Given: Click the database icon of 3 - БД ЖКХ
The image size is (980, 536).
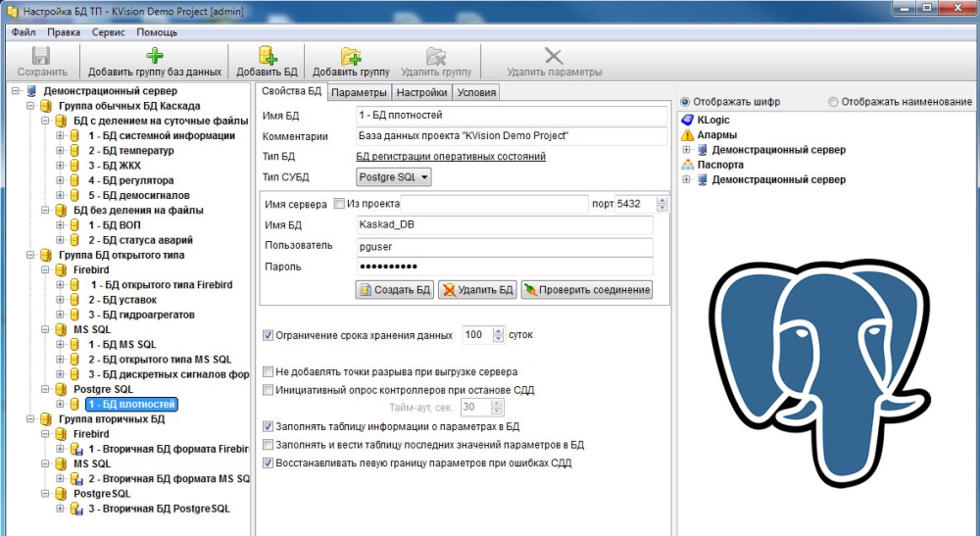Looking at the screenshot, I should [x=75, y=166].
